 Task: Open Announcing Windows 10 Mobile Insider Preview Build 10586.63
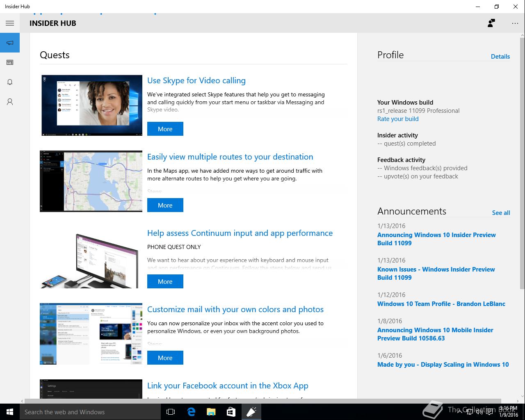435,334
